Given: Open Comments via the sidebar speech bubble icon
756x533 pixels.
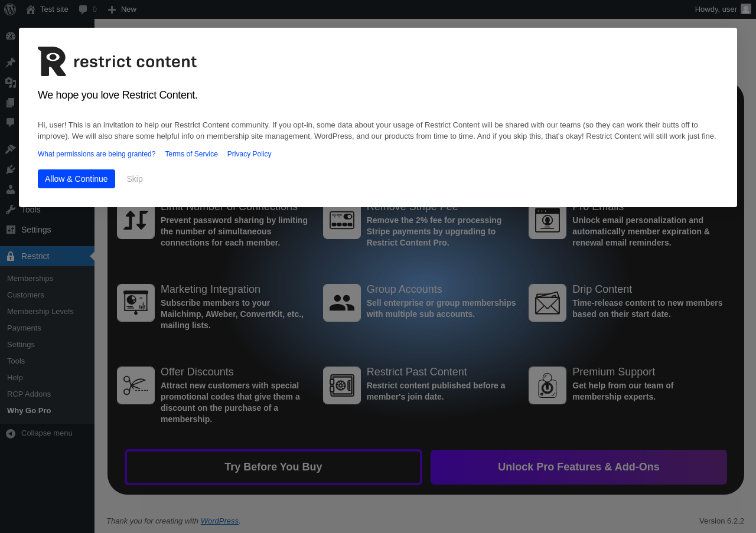Looking at the screenshot, I should pyautogui.click(x=11, y=123).
